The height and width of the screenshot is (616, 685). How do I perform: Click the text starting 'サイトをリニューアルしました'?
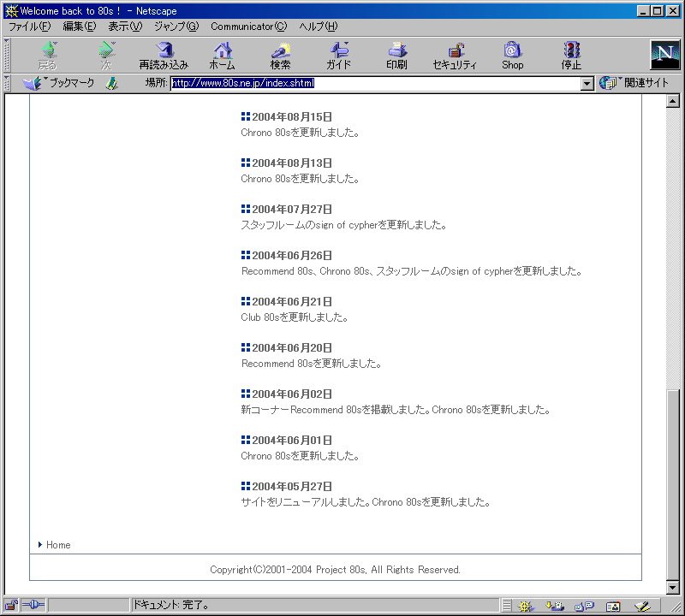(x=366, y=502)
